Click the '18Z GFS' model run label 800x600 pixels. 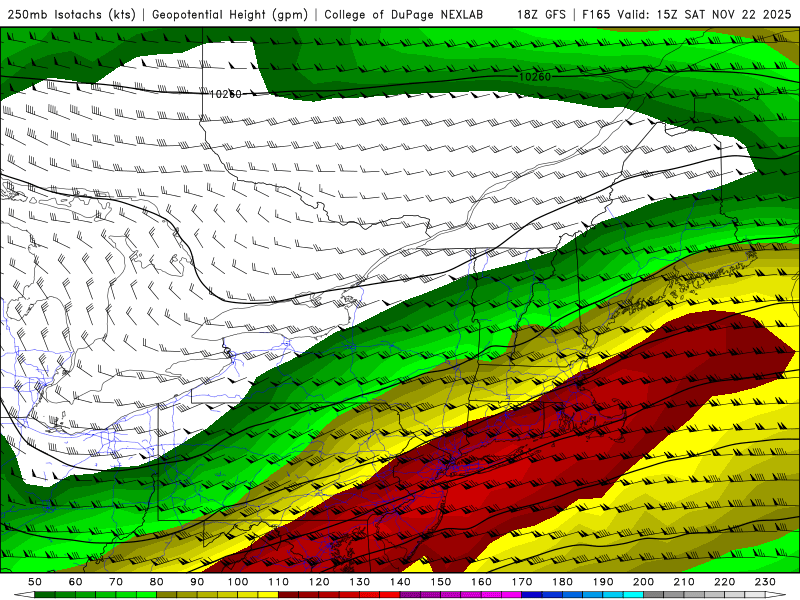pyautogui.click(x=541, y=15)
